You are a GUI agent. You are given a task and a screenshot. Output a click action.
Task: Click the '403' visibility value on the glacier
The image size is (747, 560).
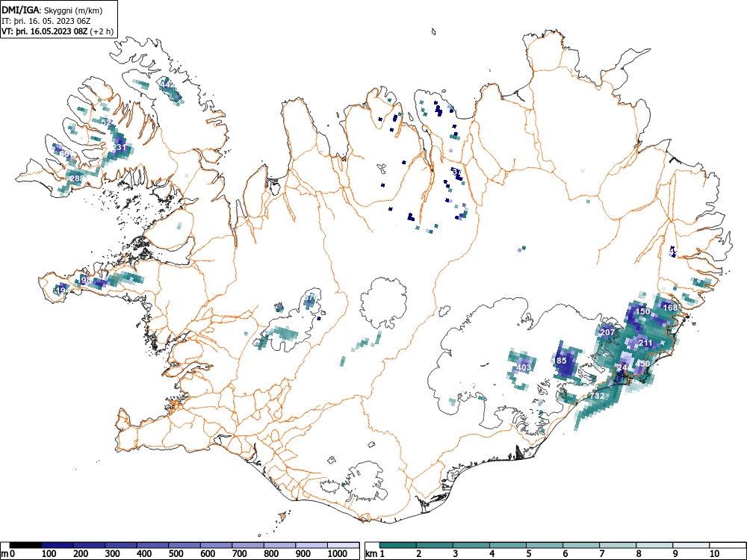[524, 367]
